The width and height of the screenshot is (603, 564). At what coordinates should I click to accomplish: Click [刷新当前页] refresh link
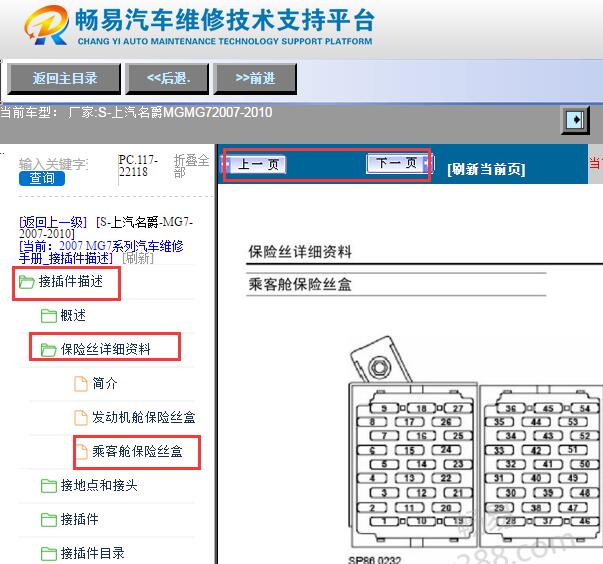point(486,169)
